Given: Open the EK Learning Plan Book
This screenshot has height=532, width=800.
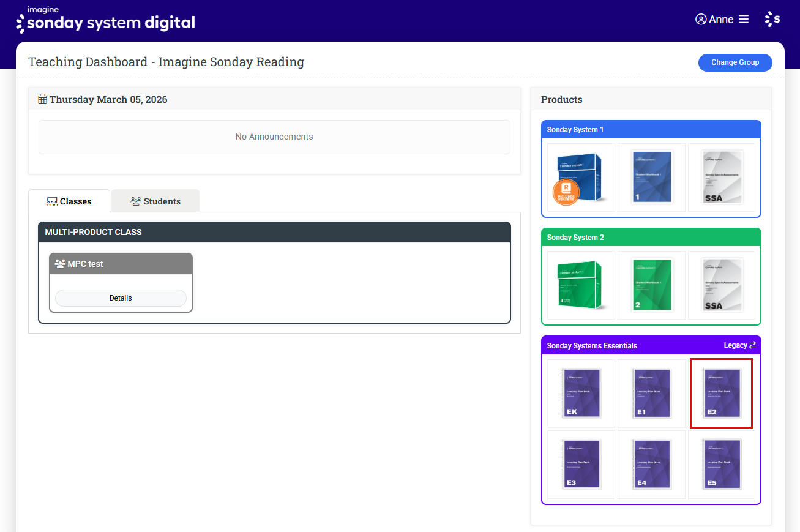Looking at the screenshot, I should 580,394.
